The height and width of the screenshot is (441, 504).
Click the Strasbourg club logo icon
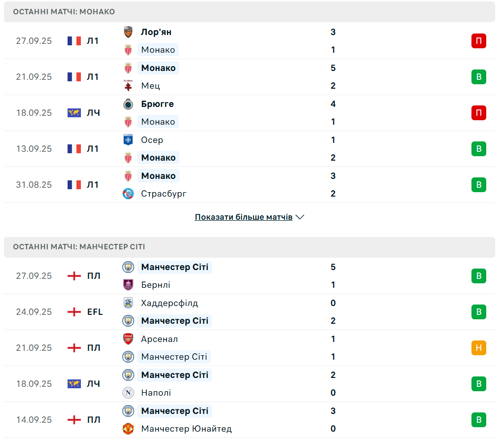click(128, 194)
